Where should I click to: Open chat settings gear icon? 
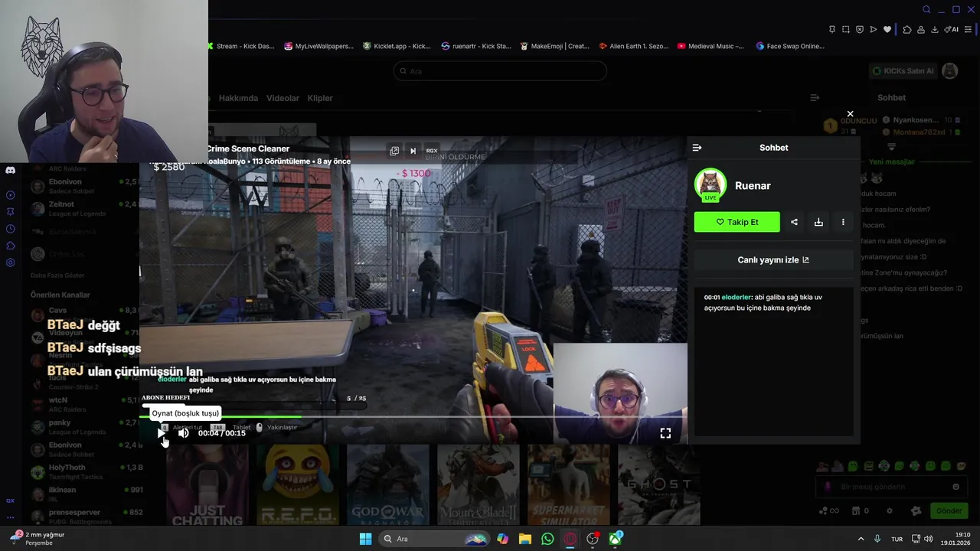(889, 510)
